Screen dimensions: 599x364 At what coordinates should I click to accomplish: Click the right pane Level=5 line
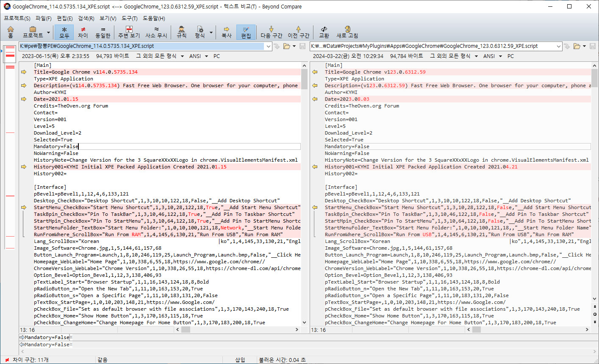pos(335,126)
